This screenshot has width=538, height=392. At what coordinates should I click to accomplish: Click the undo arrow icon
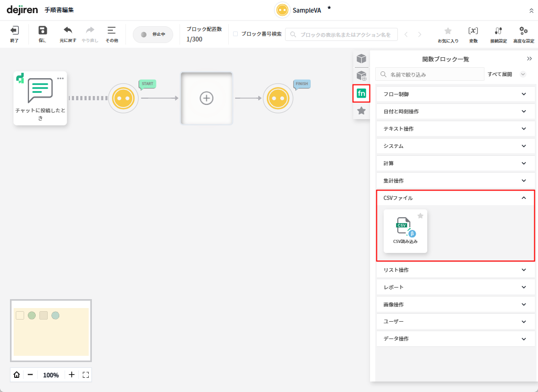pyautogui.click(x=68, y=31)
